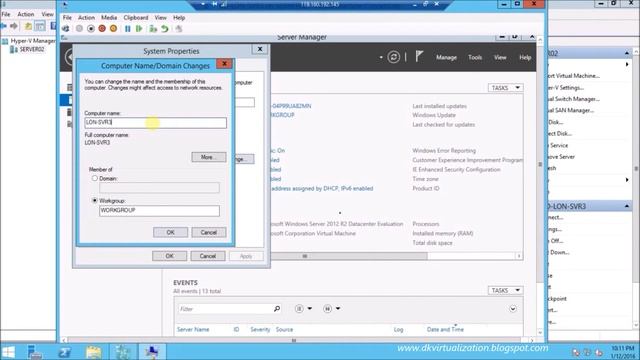The height and width of the screenshot is (360, 640).
Task: Open the TASKS dropdown in the EVENTS section
Action: click(505, 290)
